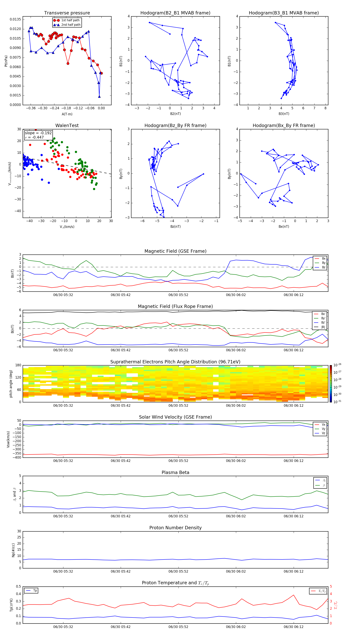
Task: Click the 'B2(nT)' x-axis label
Action: pos(175,114)
